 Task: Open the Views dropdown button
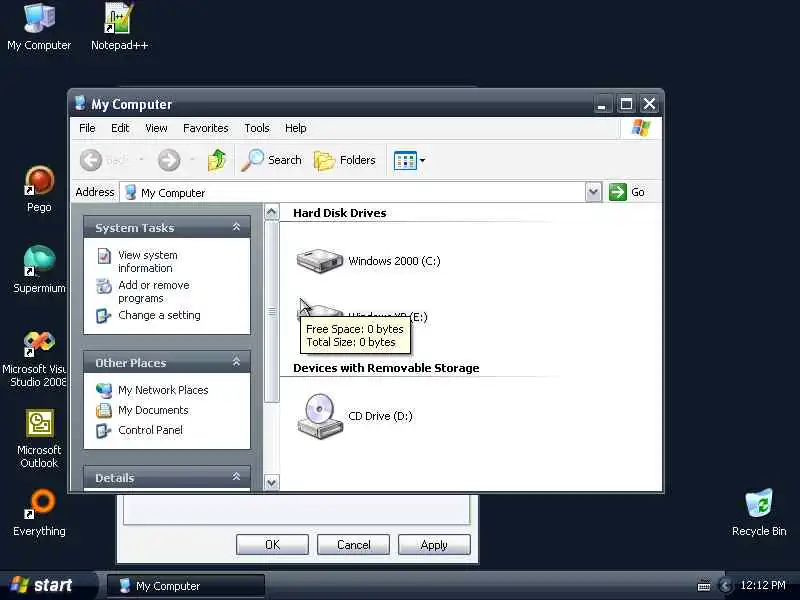coord(409,160)
